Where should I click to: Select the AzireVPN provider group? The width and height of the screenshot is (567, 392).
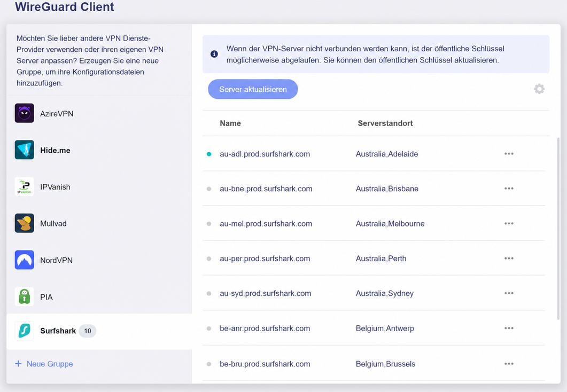[x=99, y=113]
